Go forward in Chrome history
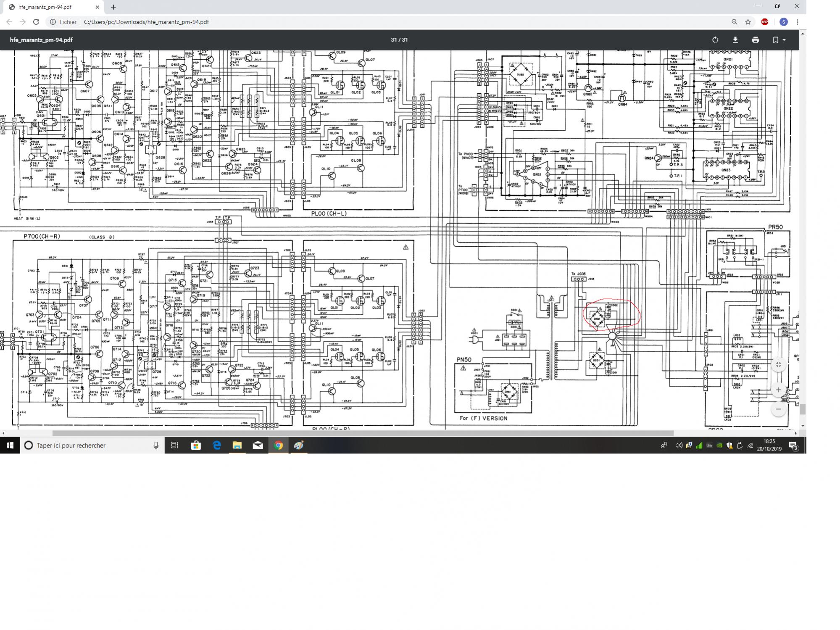Viewport: 840px width, 630px height. click(23, 22)
